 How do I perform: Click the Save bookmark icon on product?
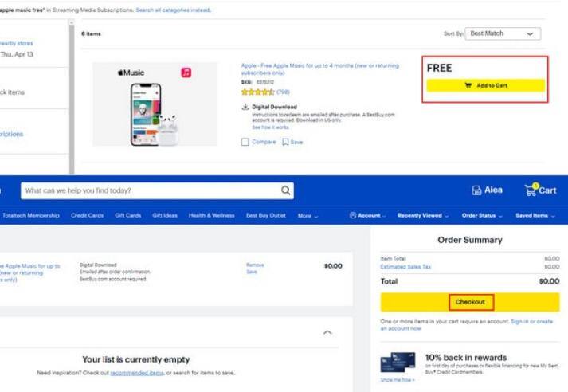coord(285,143)
